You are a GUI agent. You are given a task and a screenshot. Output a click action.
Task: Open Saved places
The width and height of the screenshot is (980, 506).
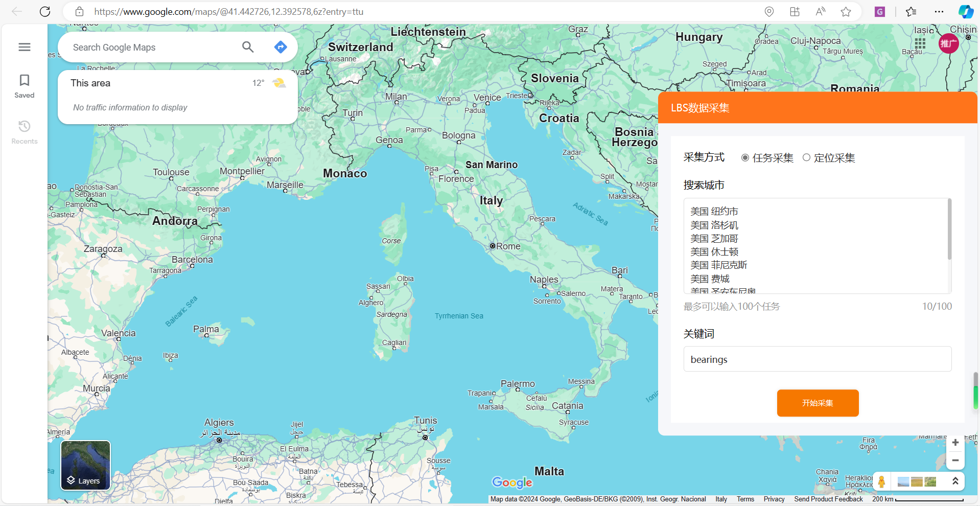pos(25,86)
